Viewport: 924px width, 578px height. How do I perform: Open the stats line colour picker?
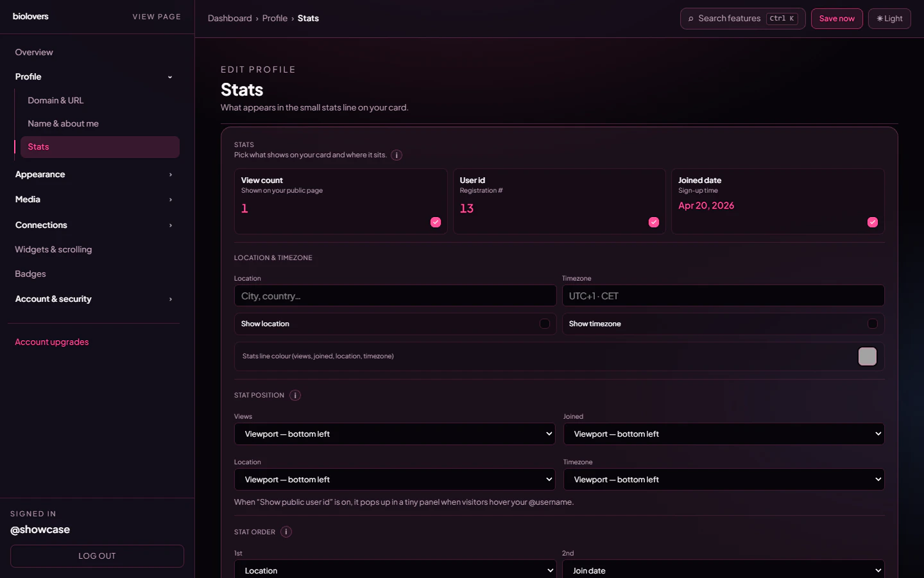(x=867, y=356)
